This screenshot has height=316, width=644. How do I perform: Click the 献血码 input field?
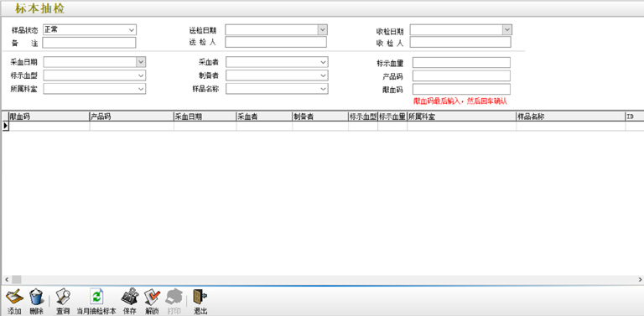[462, 90]
